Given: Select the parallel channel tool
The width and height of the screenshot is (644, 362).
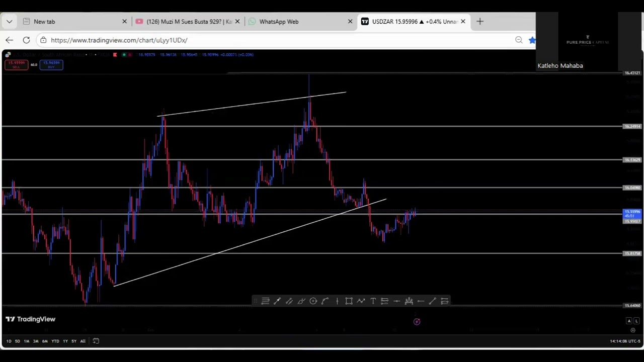Looking at the screenshot, I should 289,301.
